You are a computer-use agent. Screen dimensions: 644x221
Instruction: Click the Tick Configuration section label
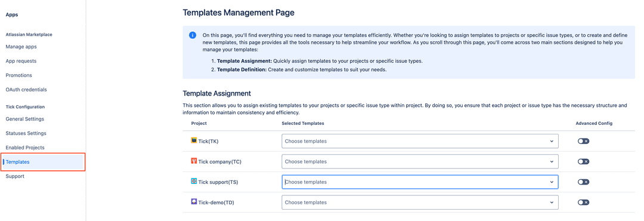[x=25, y=107]
